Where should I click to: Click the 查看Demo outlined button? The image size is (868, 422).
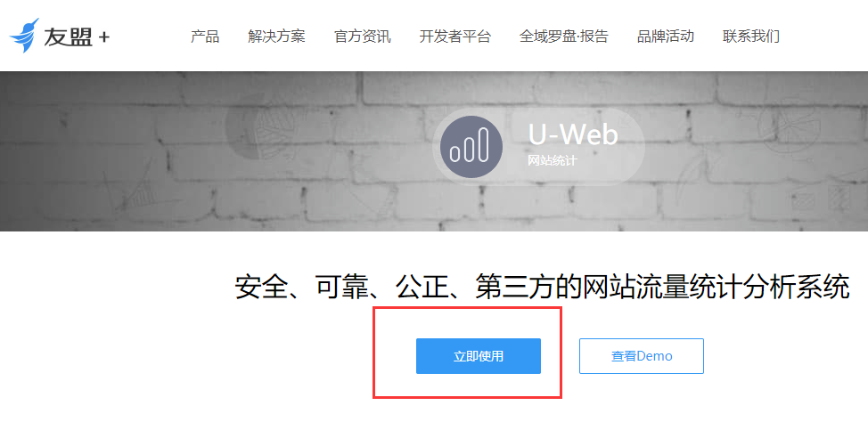pyautogui.click(x=642, y=356)
